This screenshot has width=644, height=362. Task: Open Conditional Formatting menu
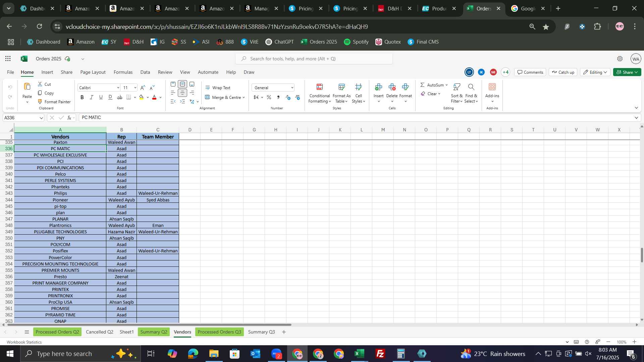tap(319, 93)
